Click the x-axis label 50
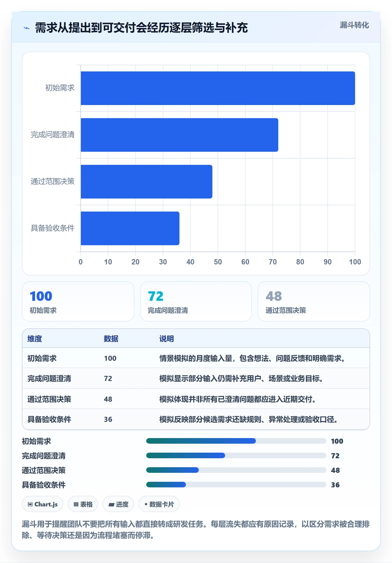The width and height of the screenshot is (392, 563). point(218,262)
